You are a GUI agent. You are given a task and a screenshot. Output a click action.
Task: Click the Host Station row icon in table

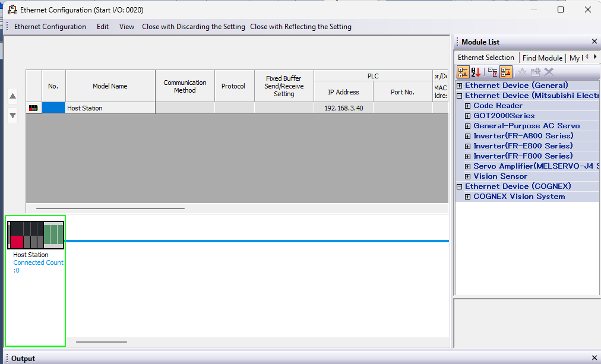pyautogui.click(x=33, y=108)
